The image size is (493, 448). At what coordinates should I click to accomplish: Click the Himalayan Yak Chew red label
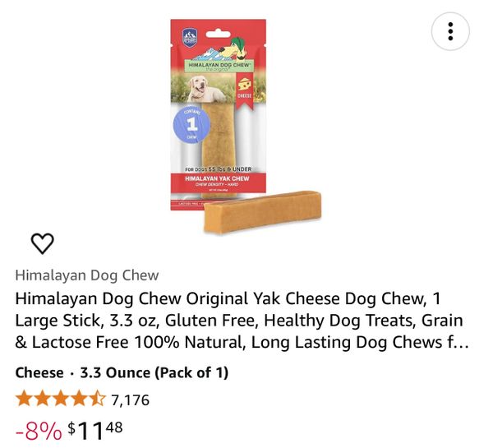pyautogui.click(x=217, y=182)
